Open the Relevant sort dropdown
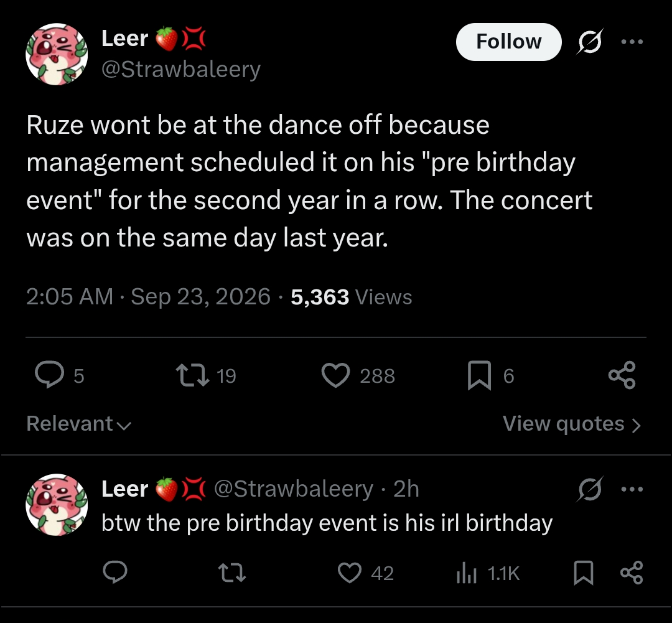The height and width of the screenshot is (623, 672). (x=79, y=424)
